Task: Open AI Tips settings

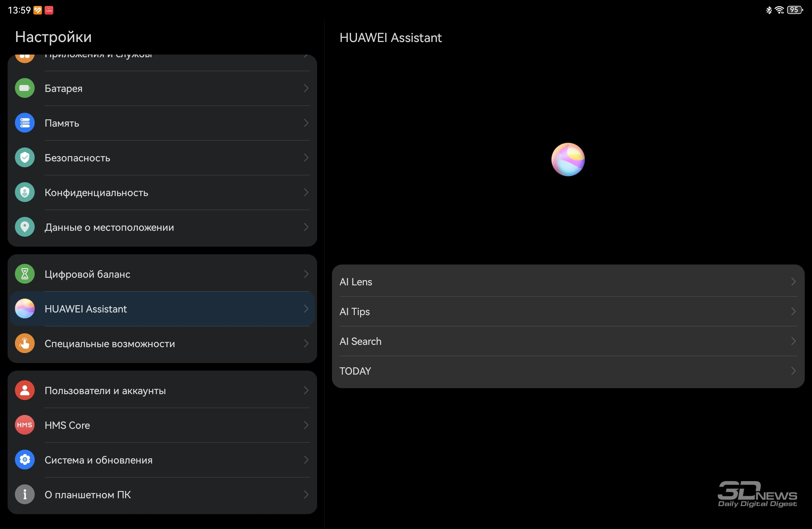Action: tap(568, 311)
